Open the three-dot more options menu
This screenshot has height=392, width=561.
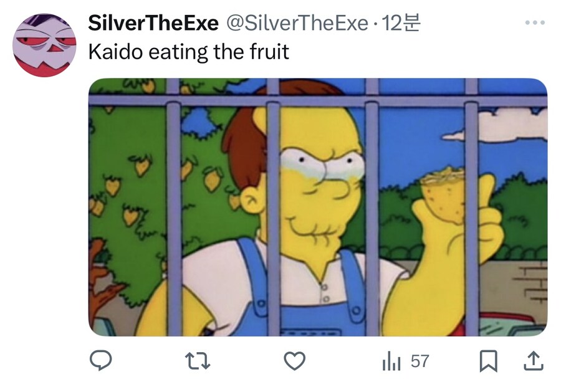point(535,22)
